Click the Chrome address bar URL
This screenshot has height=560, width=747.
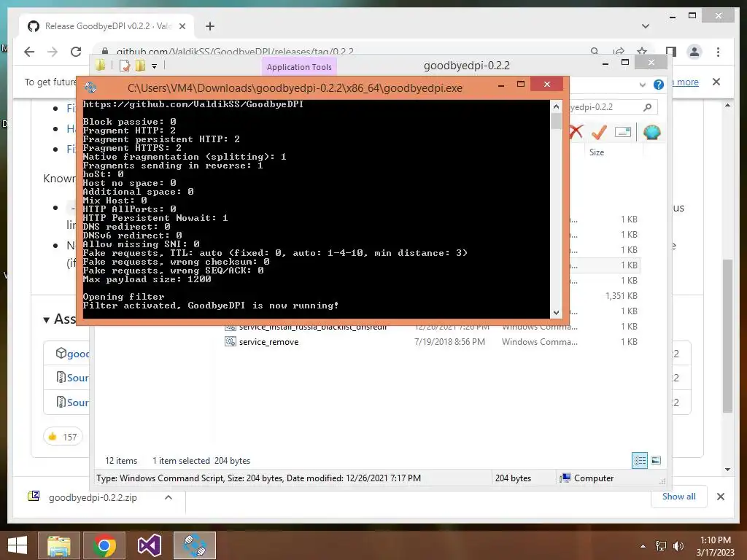pos(235,52)
